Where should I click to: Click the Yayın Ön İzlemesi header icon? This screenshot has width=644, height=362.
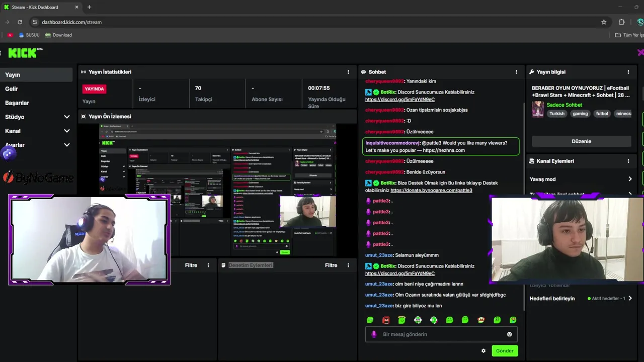pos(84,116)
